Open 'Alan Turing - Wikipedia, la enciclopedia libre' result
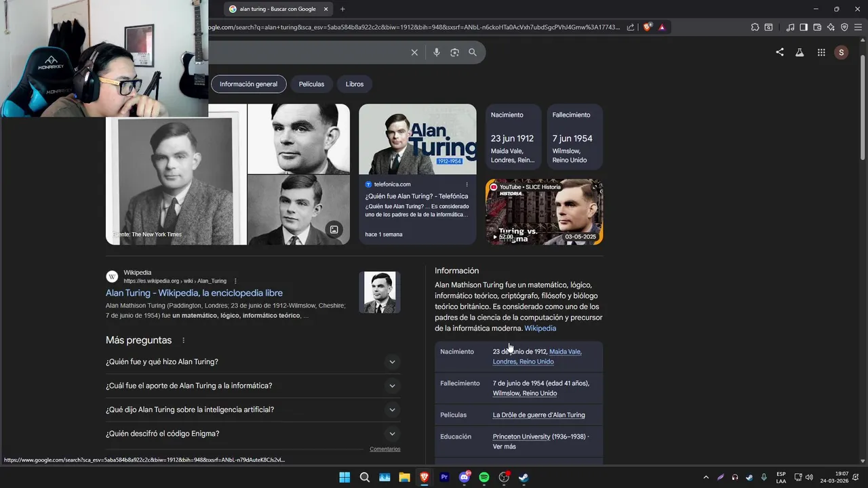The height and width of the screenshot is (488, 868). tap(194, 293)
